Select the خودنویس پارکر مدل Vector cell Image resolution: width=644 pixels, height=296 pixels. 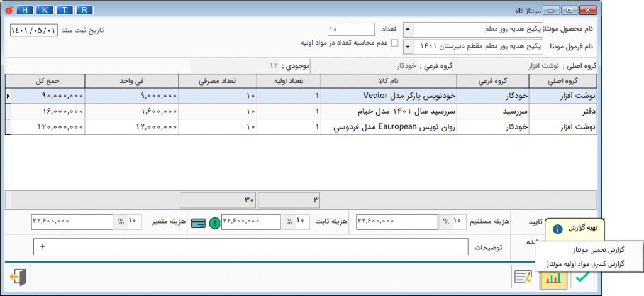[389, 96]
